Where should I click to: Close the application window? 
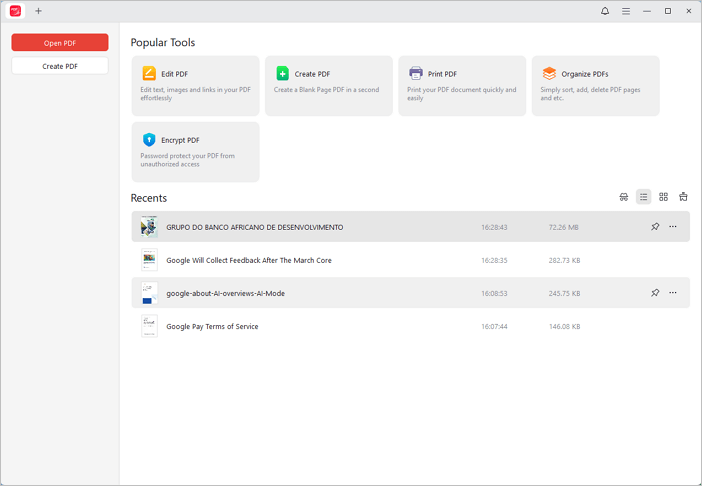point(689,11)
